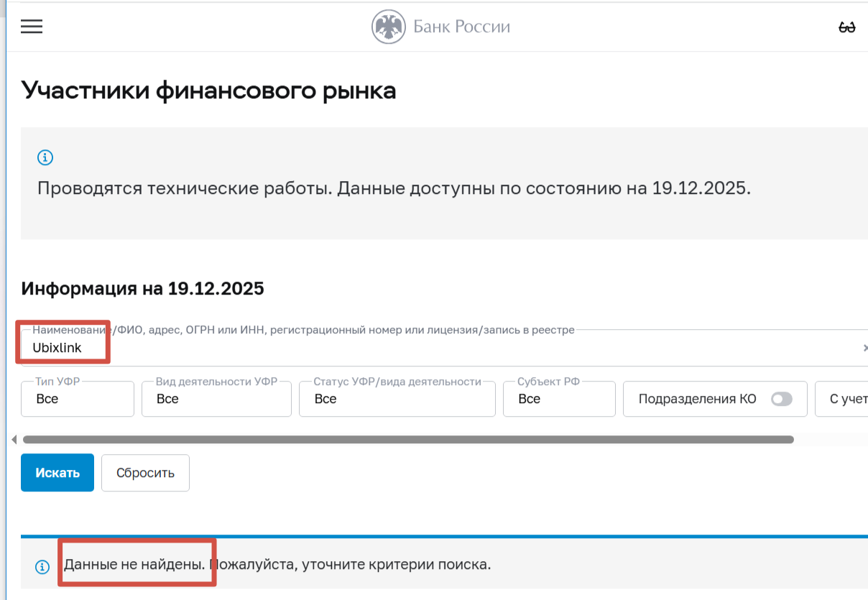Click 'Сбросить' to reset filters
The image size is (868, 600).
click(145, 473)
